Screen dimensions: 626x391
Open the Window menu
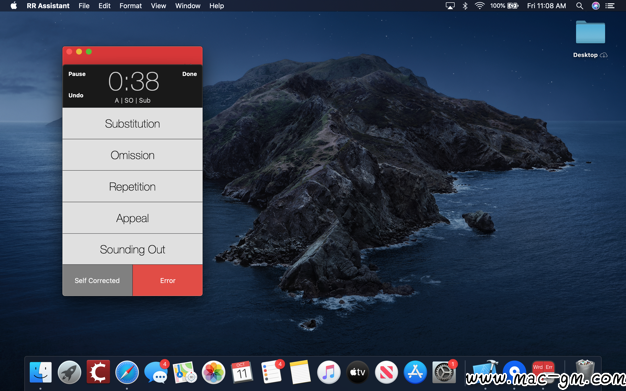click(188, 6)
